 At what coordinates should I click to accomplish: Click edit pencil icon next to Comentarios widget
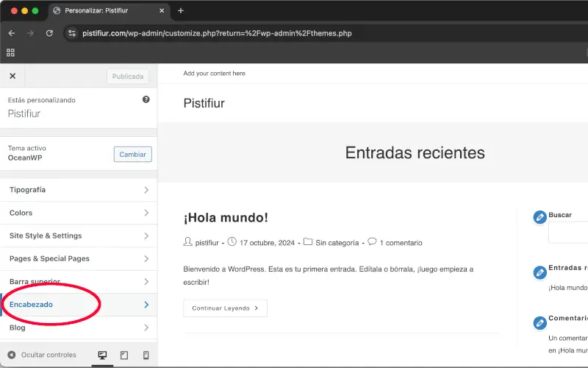540,323
